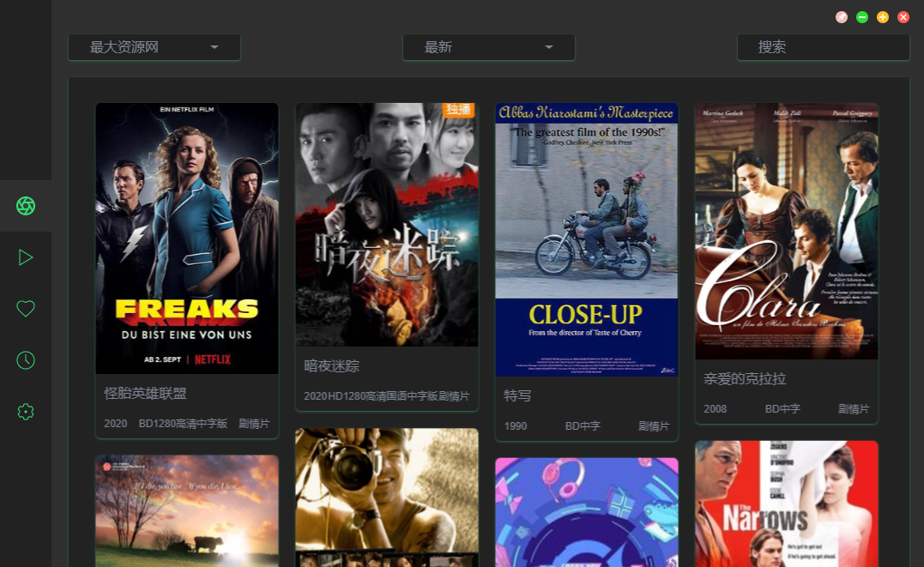Select the 暗夜迷踪 title below poster

tap(331, 366)
